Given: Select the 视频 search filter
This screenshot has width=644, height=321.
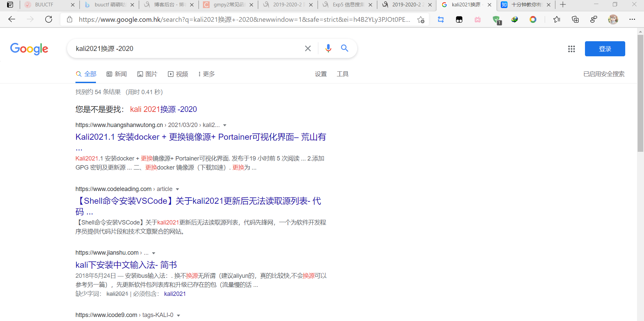Looking at the screenshot, I should coord(178,74).
